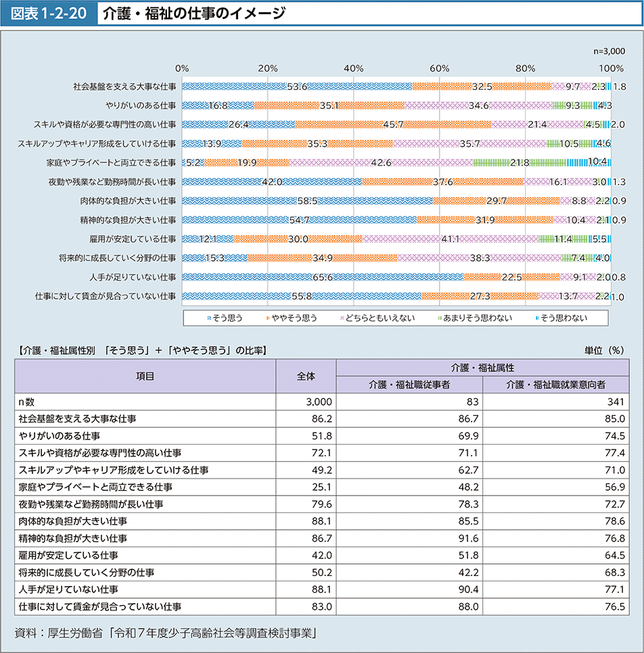Image resolution: width=644 pixels, height=653 pixels.
Task: Click the table cell 76.5
Action: click(x=615, y=607)
